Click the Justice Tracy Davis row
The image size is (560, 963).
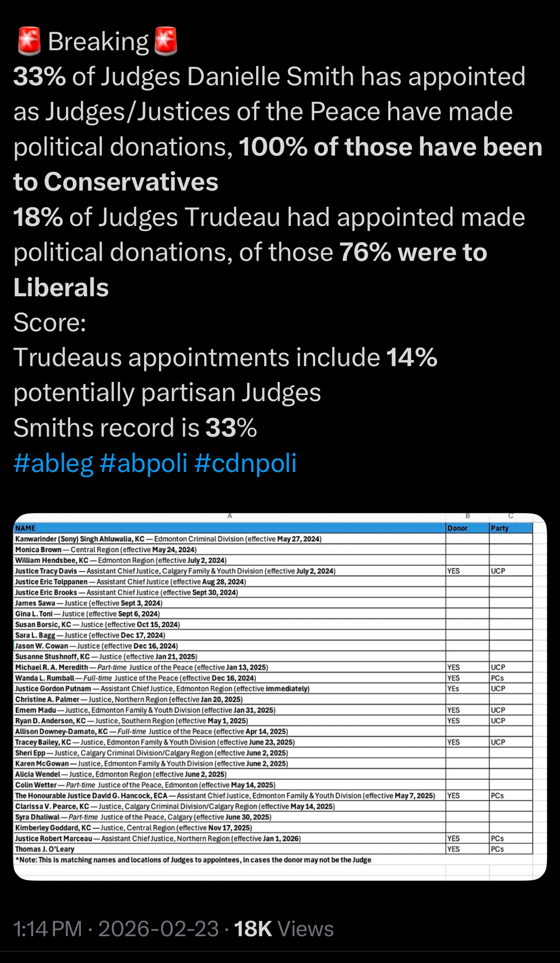pos(175,571)
